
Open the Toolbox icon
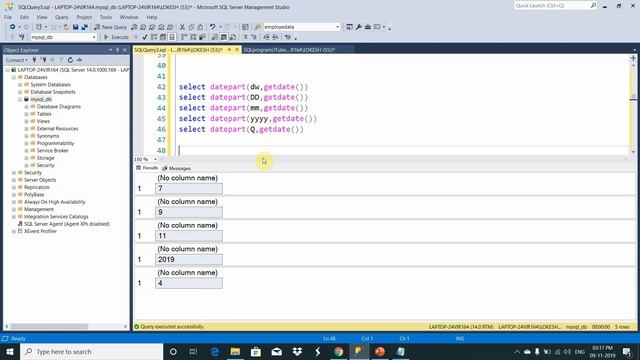point(367,27)
